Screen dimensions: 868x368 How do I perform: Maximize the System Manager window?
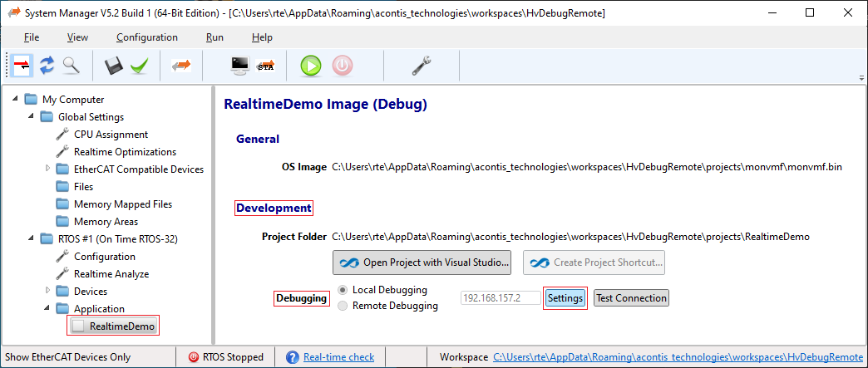point(810,12)
